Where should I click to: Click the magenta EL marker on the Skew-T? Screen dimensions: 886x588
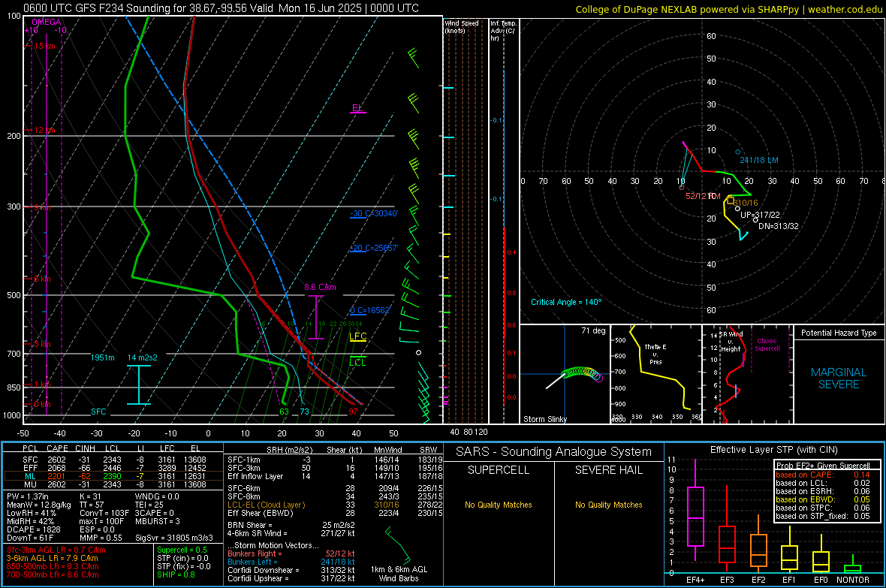357,108
